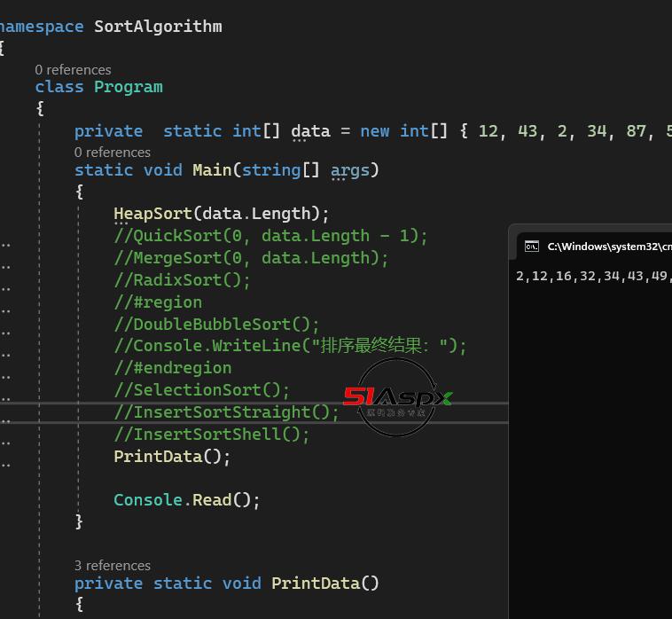Click the //SelectionSort(); comment
The height and width of the screenshot is (619, 672).
click(x=202, y=390)
